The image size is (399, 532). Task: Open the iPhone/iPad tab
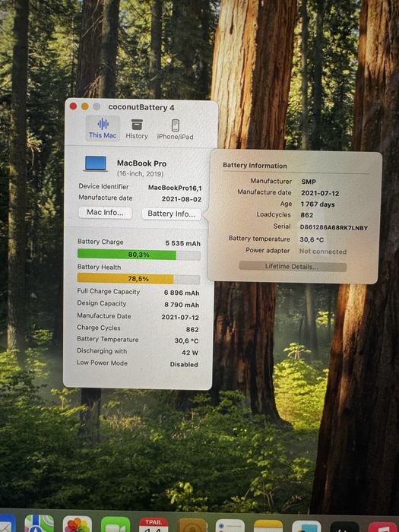[x=175, y=130]
